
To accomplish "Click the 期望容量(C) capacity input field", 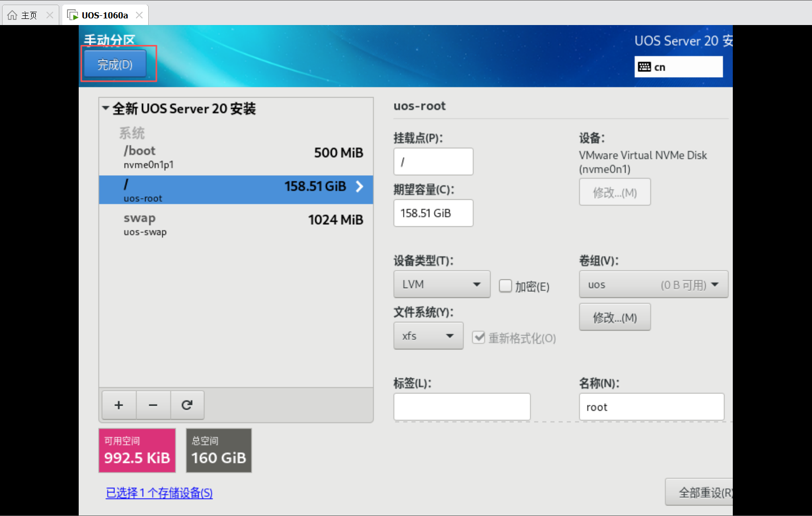I will [x=433, y=213].
